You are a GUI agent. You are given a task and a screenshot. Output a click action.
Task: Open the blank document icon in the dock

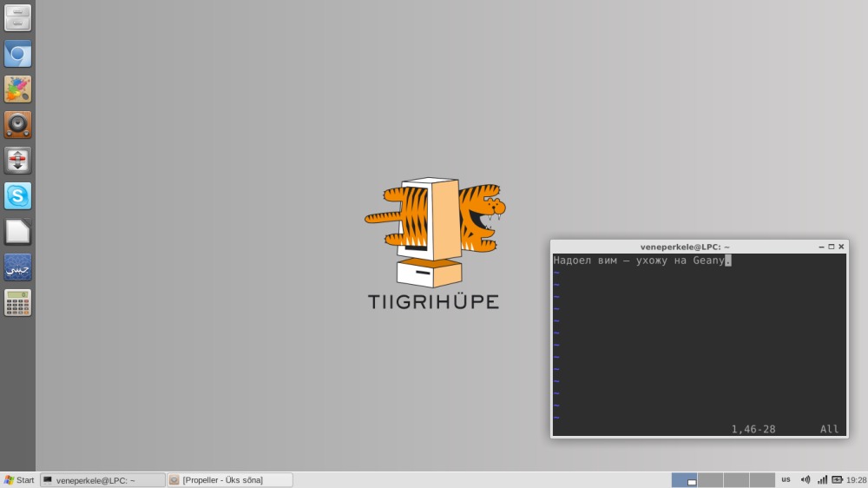tap(17, 232)
